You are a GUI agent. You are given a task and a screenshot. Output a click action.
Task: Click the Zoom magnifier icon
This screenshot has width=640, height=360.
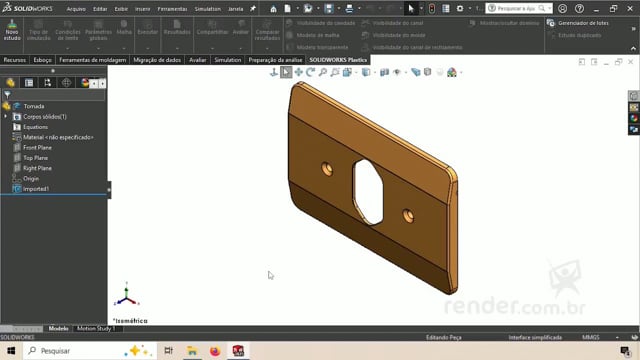click(x=323, y=72)
